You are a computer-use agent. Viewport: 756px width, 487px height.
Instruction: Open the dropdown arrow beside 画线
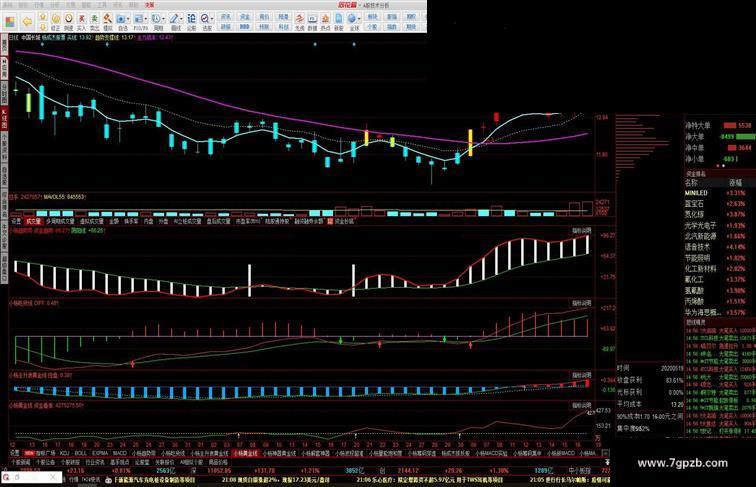182,19
